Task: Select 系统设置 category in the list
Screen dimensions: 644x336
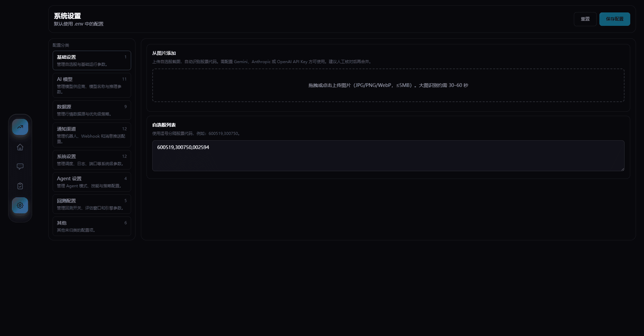Action: 92,160
